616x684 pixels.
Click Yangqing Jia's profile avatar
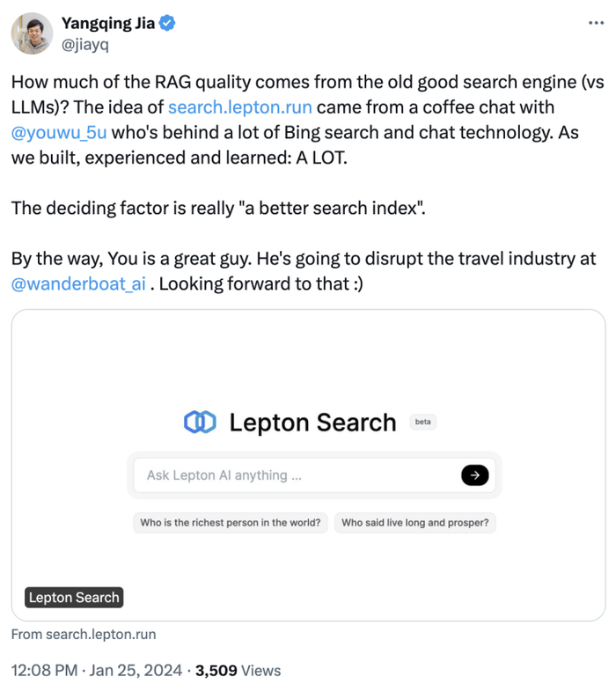[32, 33]
